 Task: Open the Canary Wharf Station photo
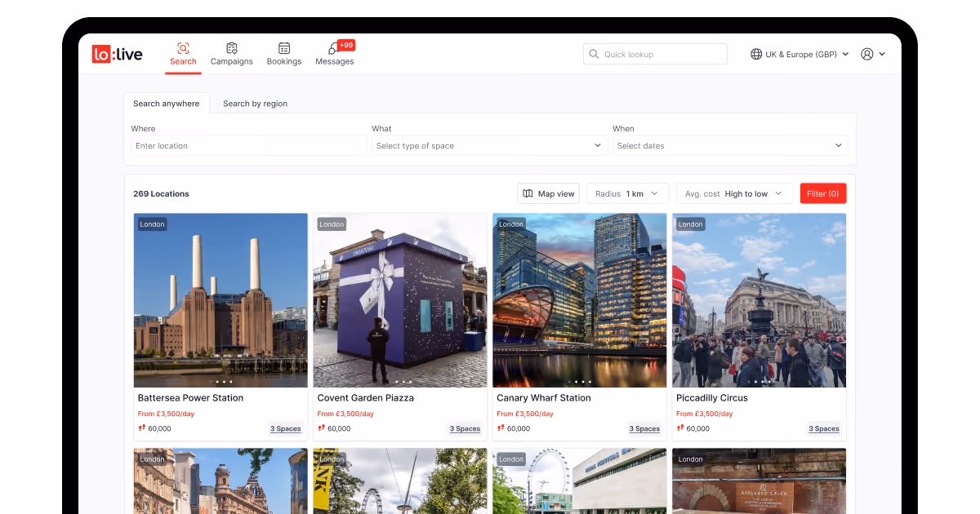point(580,300)
